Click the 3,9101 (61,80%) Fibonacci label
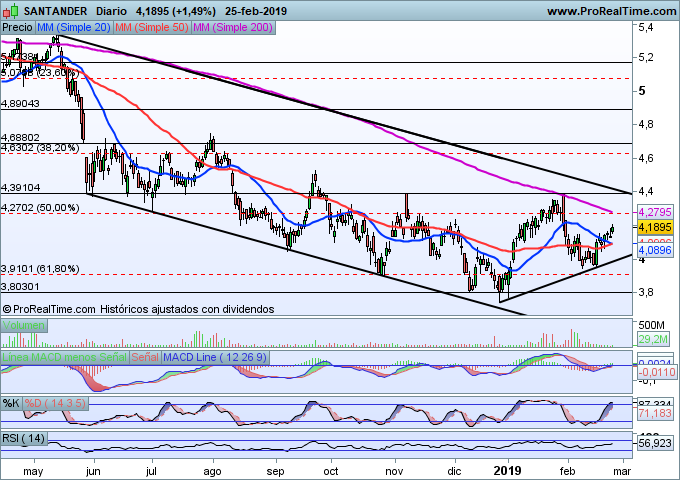 click(40, 269)
